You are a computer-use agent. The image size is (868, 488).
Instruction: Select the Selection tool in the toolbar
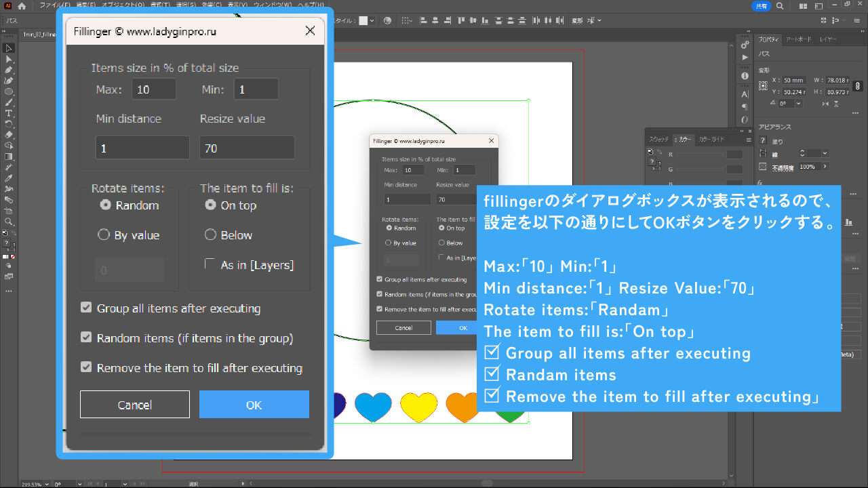click(x=9, y=48)
